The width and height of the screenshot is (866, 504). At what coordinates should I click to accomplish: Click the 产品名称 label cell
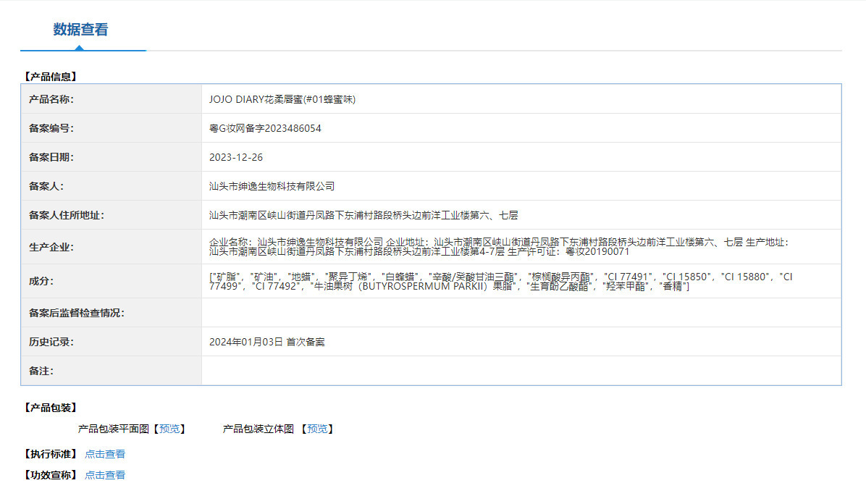[111, 99]
